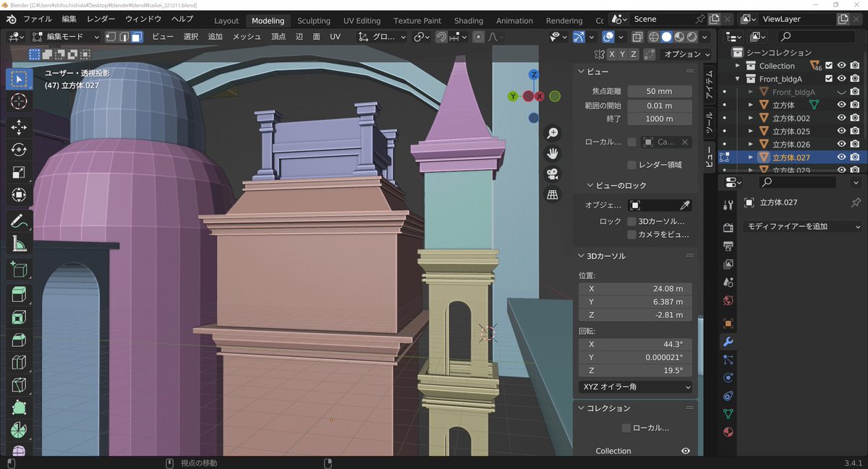Open the Material properties tab icon
The height and width of the screenshot is (469, 868).
[728, 432]
